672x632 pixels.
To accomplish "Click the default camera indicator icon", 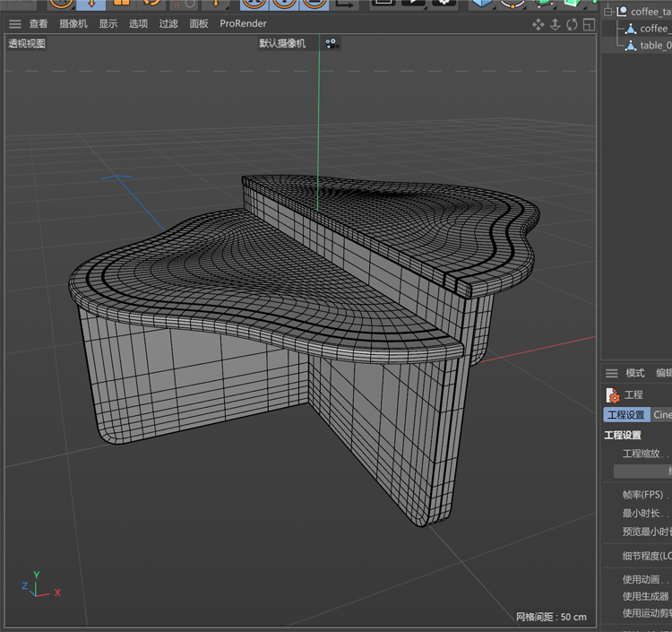I will click(332, 43).
